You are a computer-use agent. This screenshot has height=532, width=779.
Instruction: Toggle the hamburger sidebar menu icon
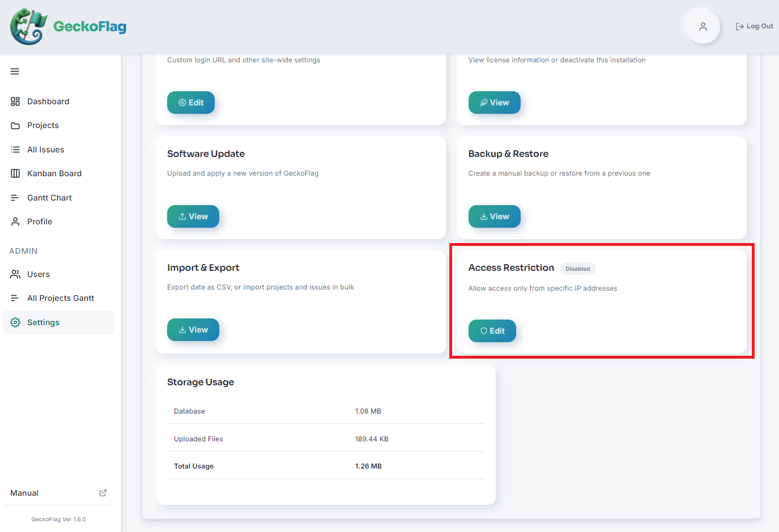[x=15, y=71]
